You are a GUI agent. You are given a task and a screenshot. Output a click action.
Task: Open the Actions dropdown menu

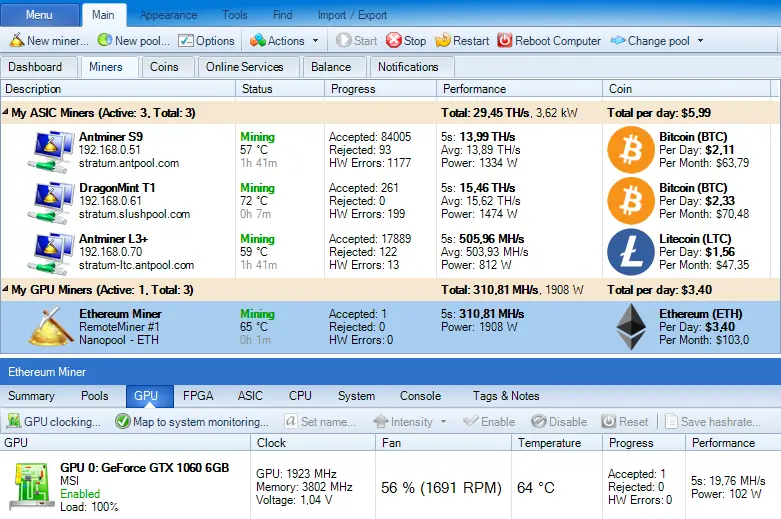[x=285, y=41]
